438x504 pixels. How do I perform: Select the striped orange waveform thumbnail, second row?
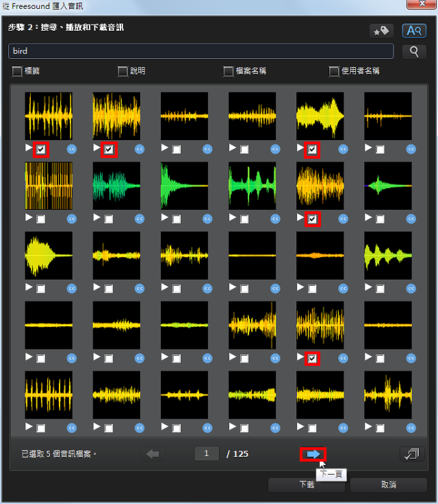pyautogui.click(x=49, y=186)
